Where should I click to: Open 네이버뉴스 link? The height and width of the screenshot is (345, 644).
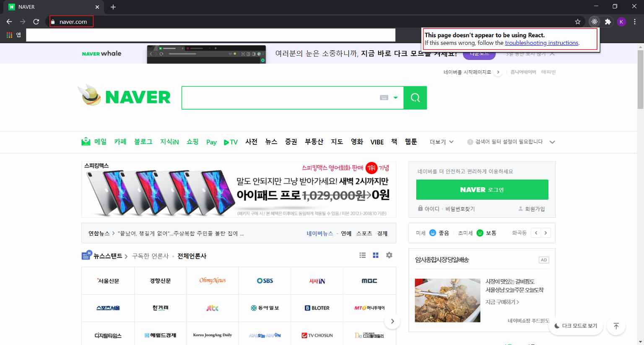click(x=320, y=233)
